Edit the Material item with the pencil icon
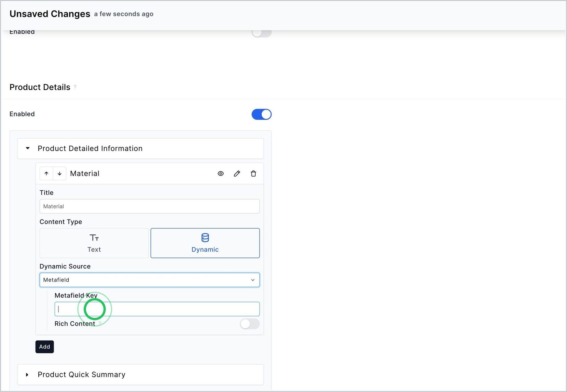567x392 pixels. coord(237,173)
